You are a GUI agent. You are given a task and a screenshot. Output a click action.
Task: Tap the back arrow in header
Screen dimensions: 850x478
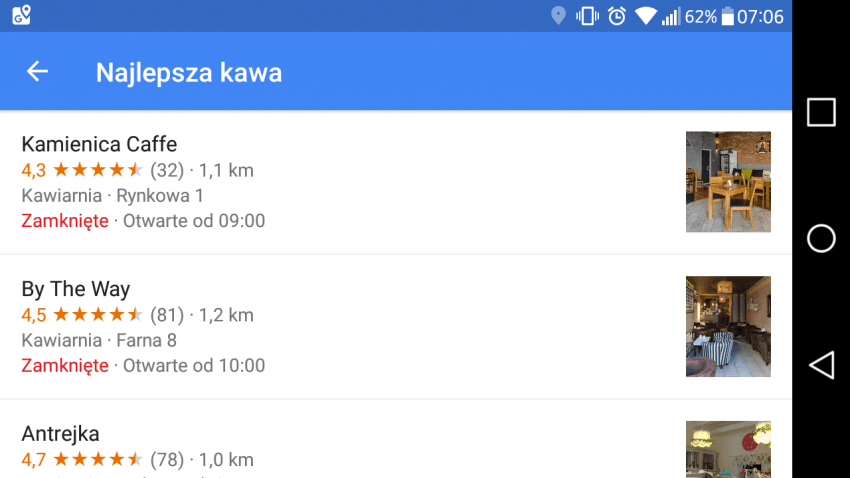tap(37, 72)
